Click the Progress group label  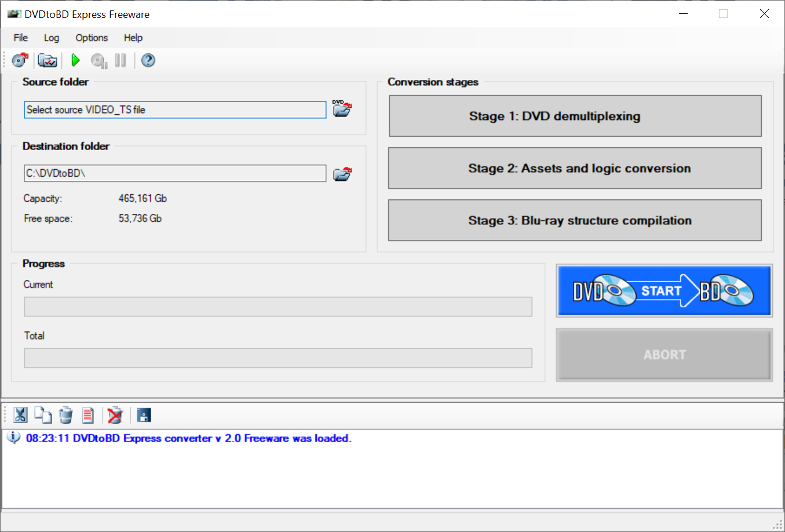click(x=43, y=263)
